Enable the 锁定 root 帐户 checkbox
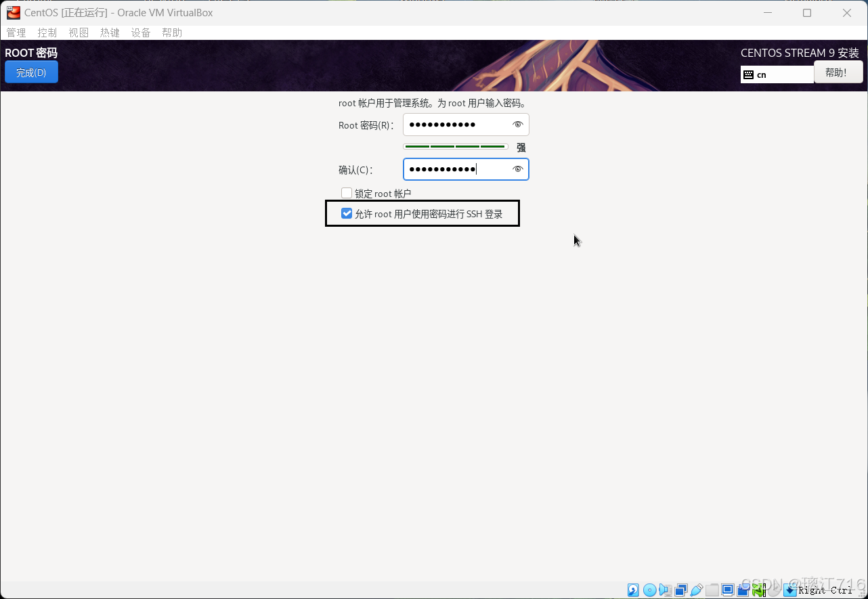868x599 pixels. [x=347, y=193]
